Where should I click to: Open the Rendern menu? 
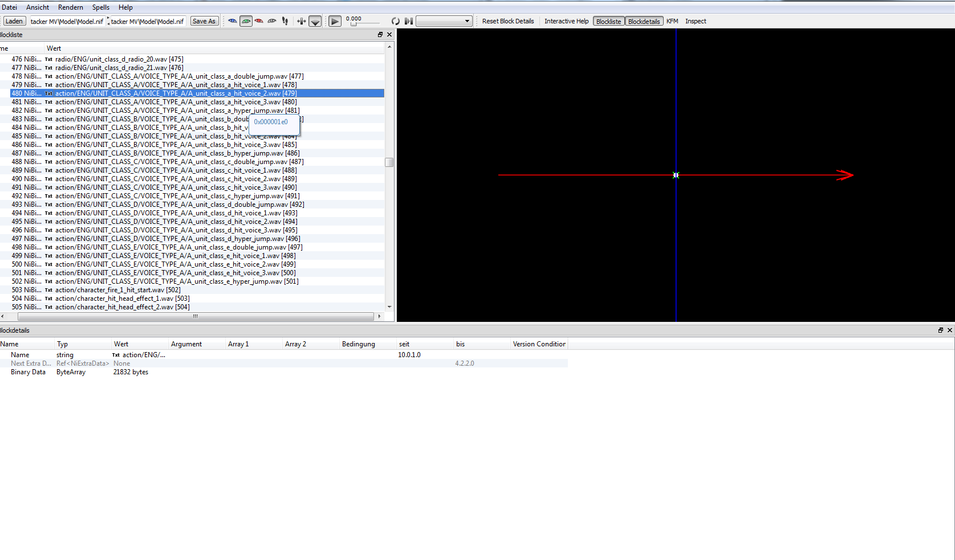point(71,7)
